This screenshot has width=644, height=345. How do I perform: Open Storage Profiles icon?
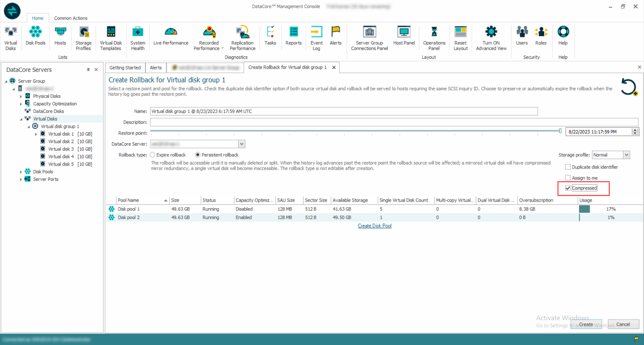point(84,38)
